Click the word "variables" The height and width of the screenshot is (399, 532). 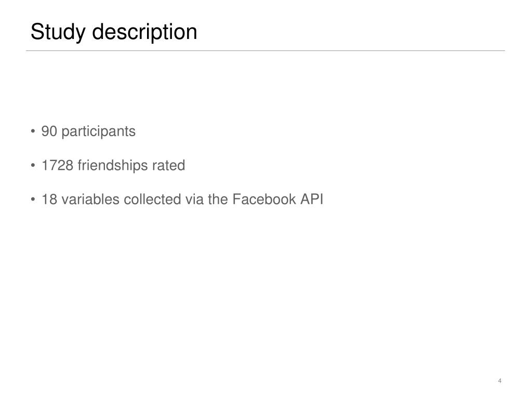point(90,199)
